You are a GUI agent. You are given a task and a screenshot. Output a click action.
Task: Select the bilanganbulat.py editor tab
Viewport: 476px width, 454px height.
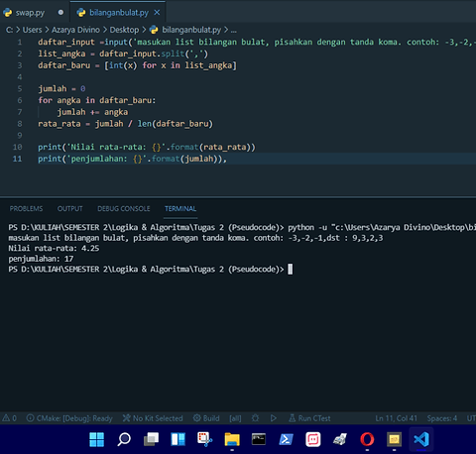point(118,13)
